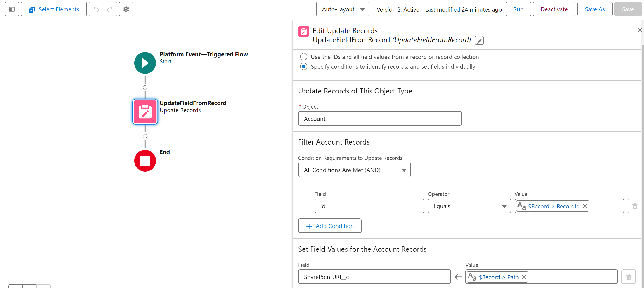Select 'Use the IDs and all field values' option

(x=303, y=57)
